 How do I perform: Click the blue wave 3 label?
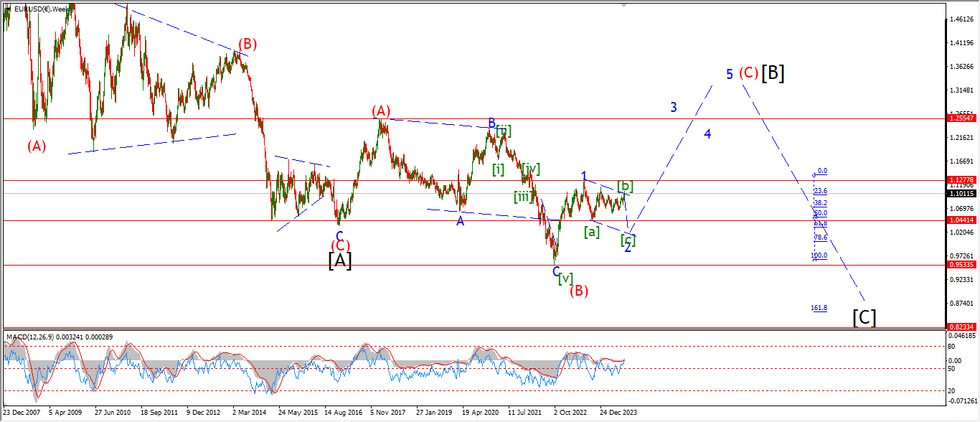[674, 107]
